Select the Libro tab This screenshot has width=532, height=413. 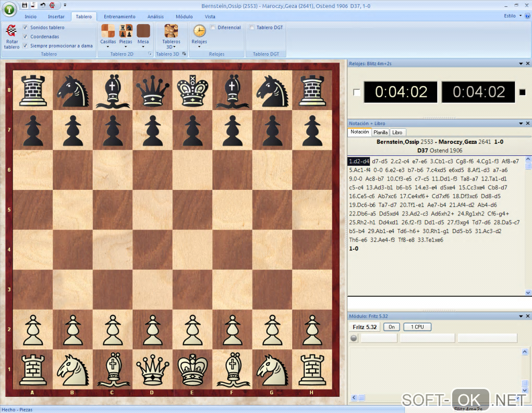pyautogui.click(x=397, y=132)
